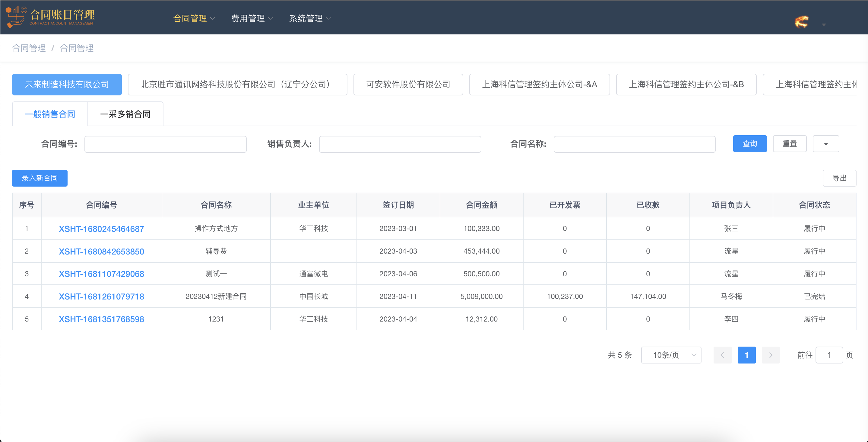Viewport: 868px width, 442px height.
Task: Click the 通富微电 owner unit cell
Action: coord(313,274)
